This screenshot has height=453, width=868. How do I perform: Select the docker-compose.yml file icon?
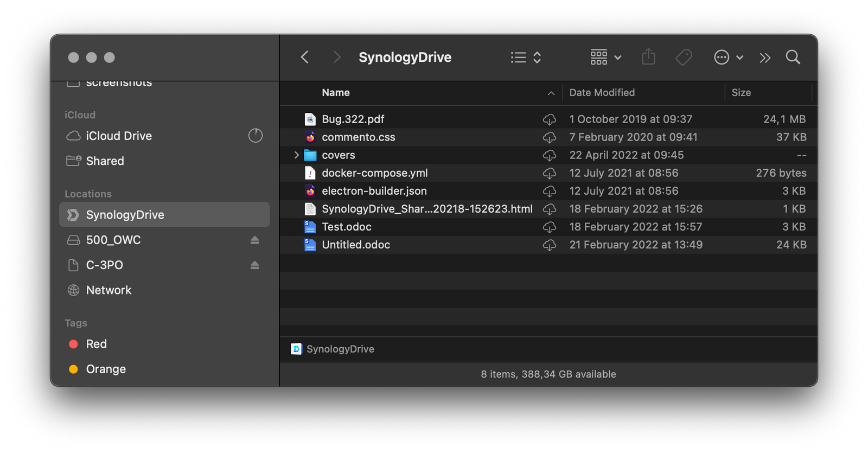coord(310,173)
